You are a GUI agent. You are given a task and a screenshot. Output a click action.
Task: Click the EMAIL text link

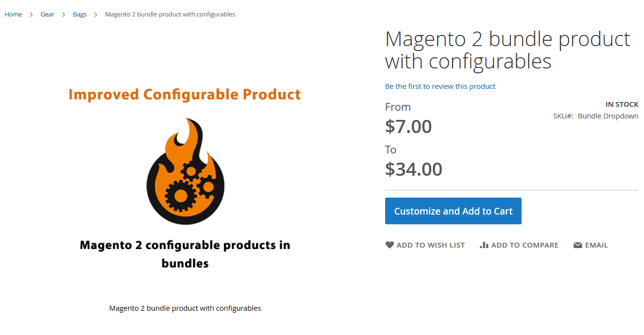596,245
